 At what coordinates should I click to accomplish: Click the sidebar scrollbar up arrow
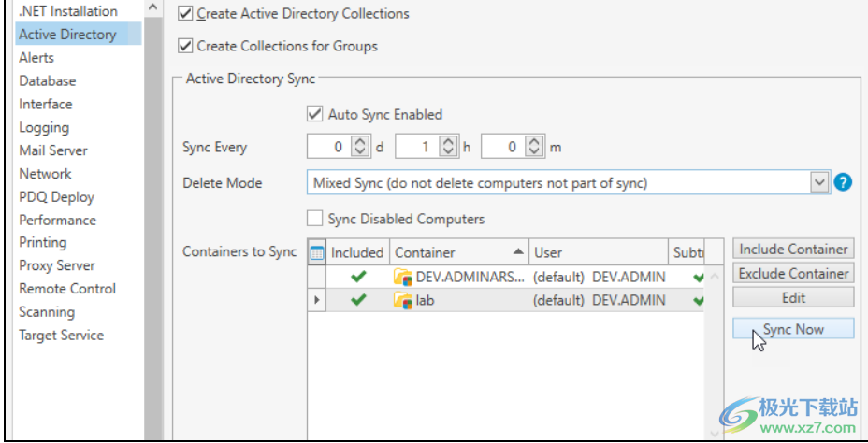point(153,7)
